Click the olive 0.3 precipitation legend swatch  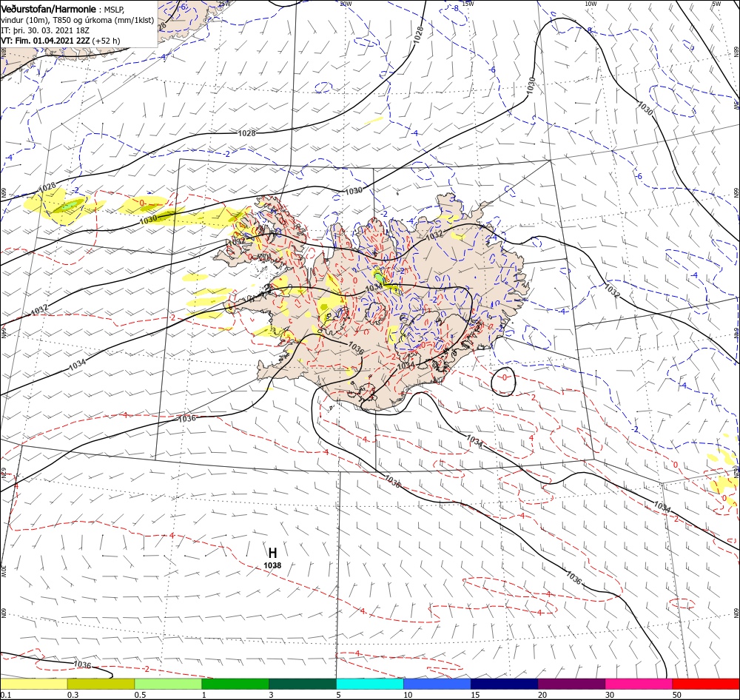pos(101,684)
